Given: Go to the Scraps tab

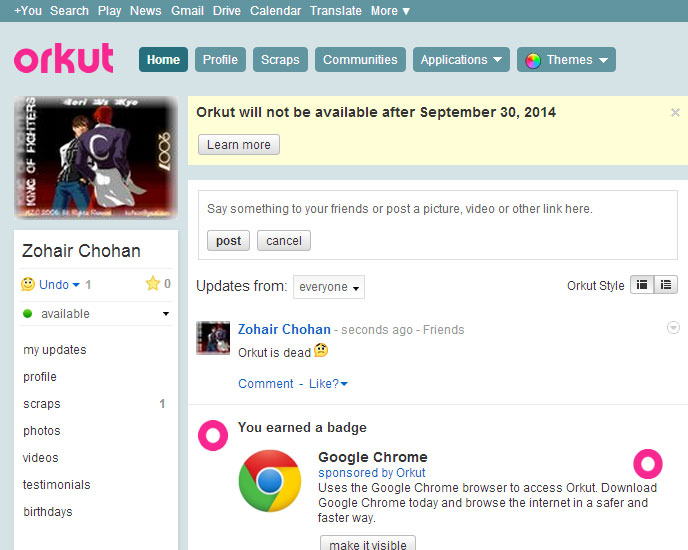Looking at the screenshot, I should 280,60.
